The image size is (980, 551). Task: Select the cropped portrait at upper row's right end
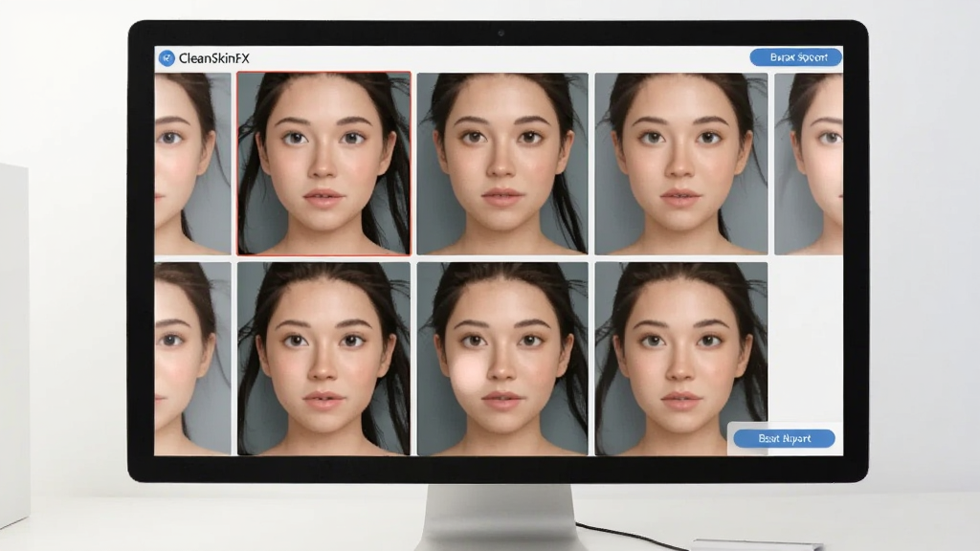pyautogui.click(x=808, y=164)
